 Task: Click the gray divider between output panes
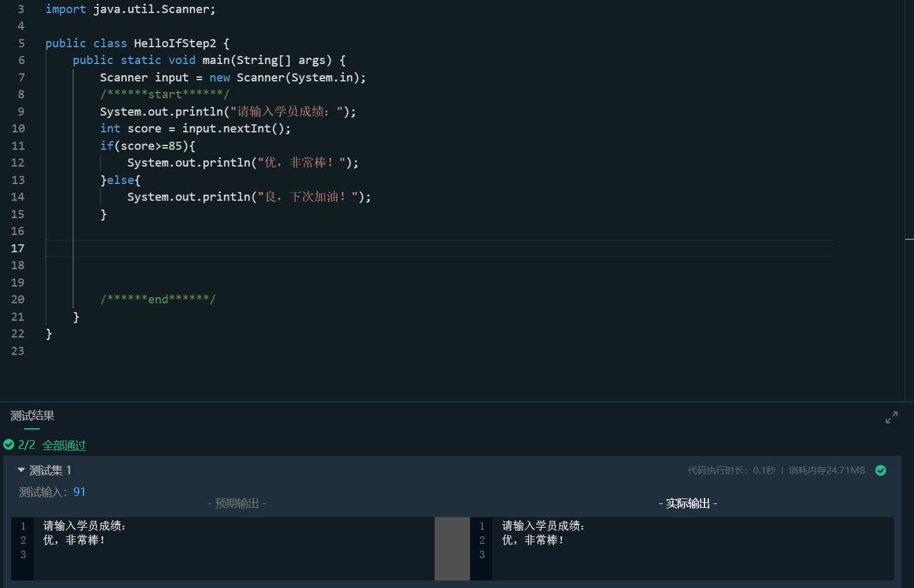click(x=452, y=549)
